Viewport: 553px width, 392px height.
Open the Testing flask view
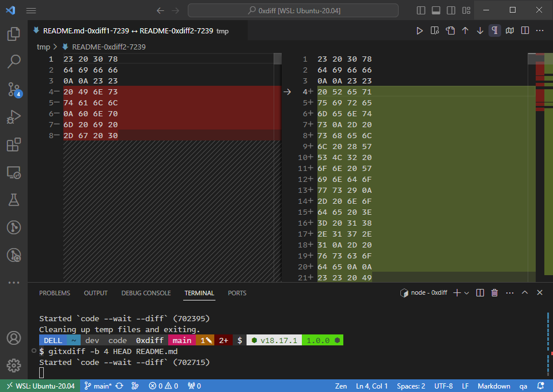click(14, 200)
